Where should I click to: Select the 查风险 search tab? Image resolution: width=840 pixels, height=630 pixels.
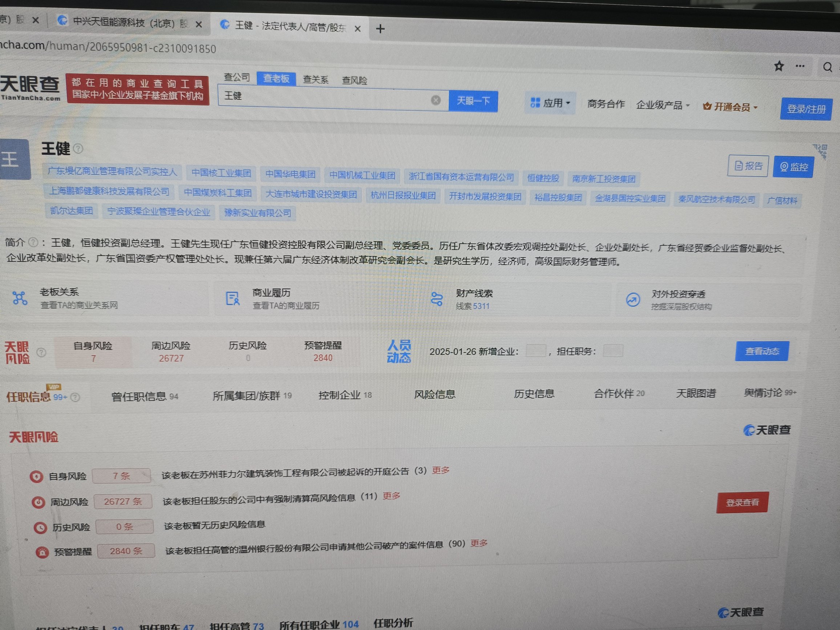point(354,81)
